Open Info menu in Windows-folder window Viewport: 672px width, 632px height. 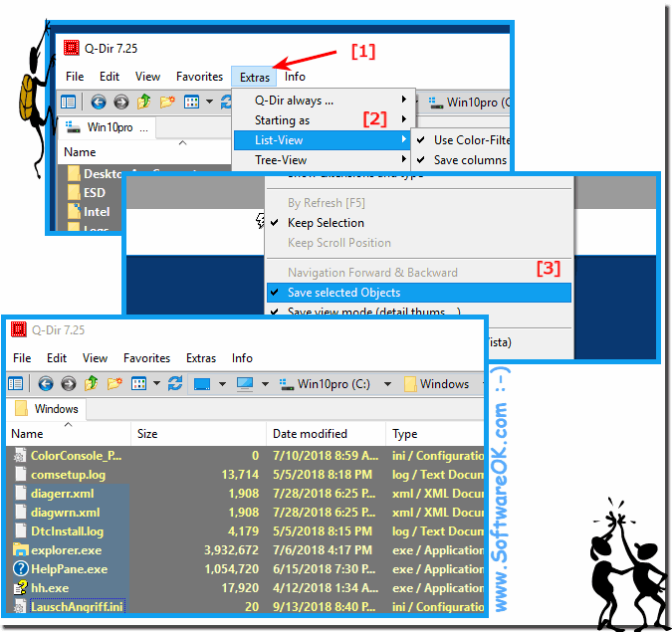[x=242, y=358]
